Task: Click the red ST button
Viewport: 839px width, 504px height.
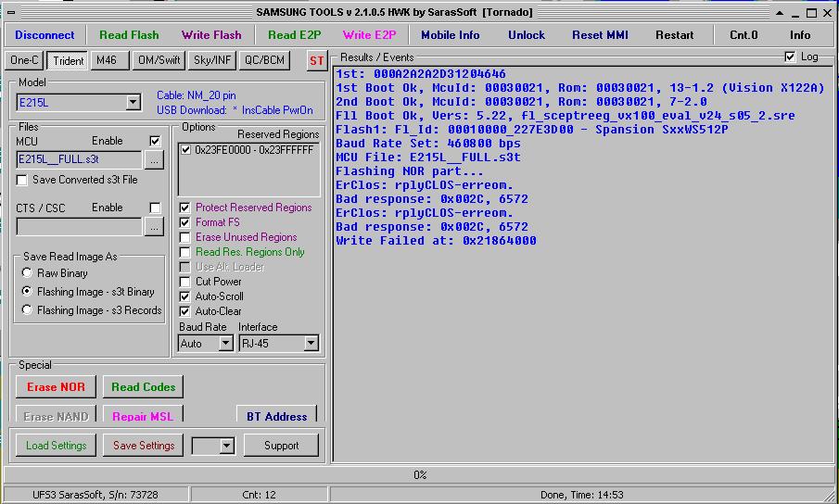Action: point(317,61)
